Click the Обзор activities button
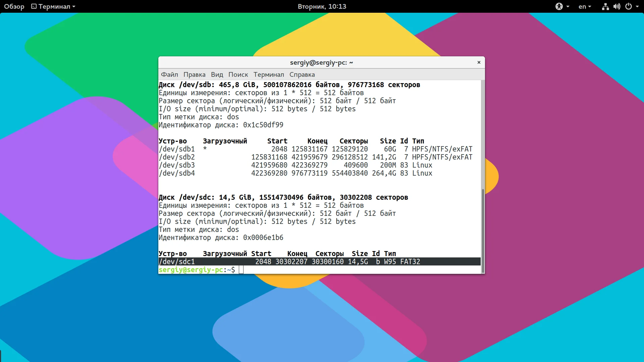 click(x=14, y=6)
